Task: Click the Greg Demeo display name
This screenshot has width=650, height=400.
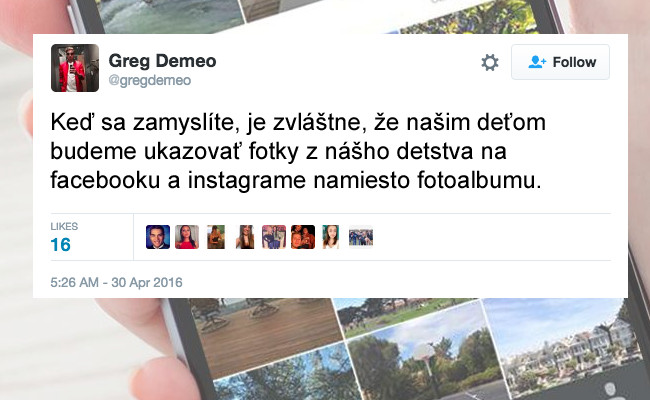Action: tap(162, 61)
